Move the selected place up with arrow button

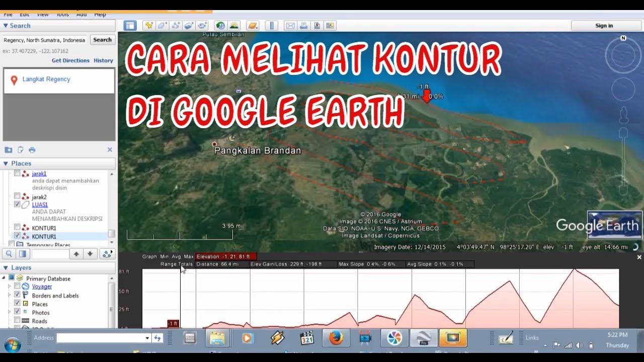(x=76, y=254)
